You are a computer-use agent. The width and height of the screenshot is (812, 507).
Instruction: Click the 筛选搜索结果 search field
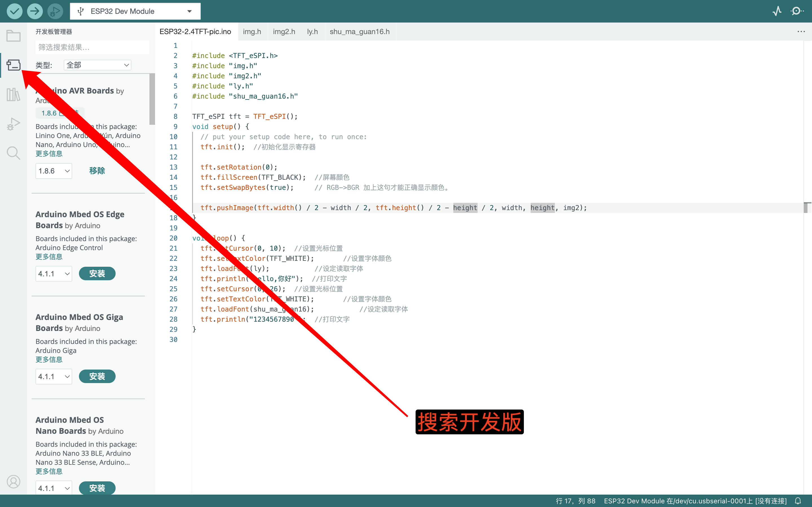pyautogui.click(x=92, y=47)
